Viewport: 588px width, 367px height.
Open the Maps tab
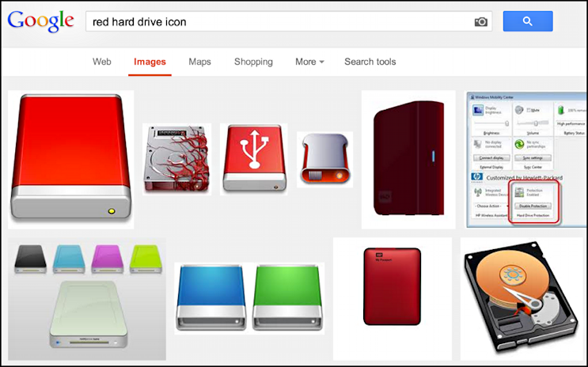(199, 62)
